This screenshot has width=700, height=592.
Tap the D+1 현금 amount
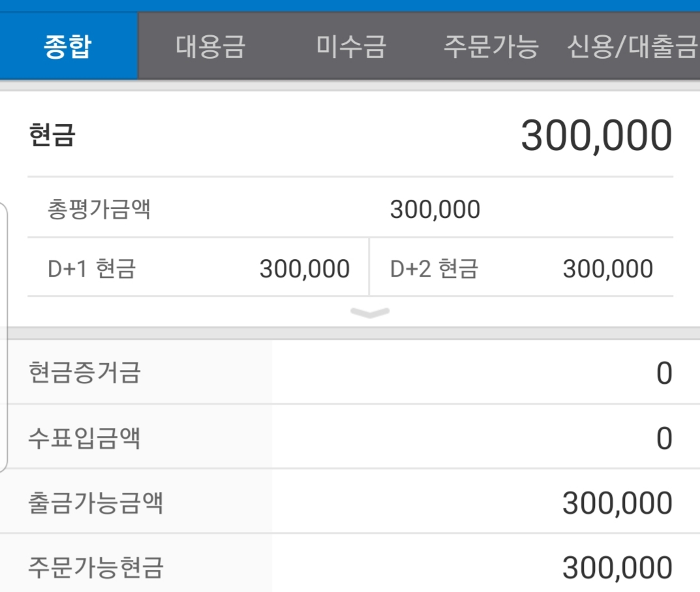(x=304, y=269)
